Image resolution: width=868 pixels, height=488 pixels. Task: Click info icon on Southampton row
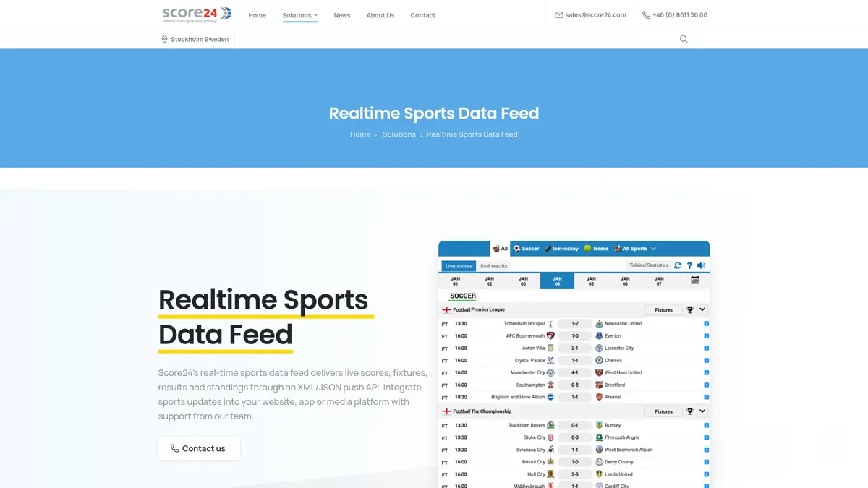pos(706,385)
